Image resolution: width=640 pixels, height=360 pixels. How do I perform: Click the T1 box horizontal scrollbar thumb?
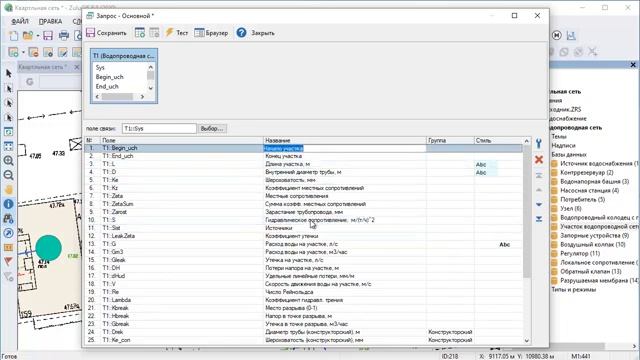(117, 97)
